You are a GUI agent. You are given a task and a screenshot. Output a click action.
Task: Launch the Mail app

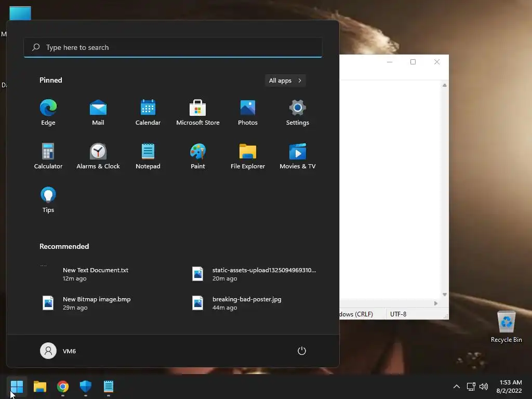point(98,113)
